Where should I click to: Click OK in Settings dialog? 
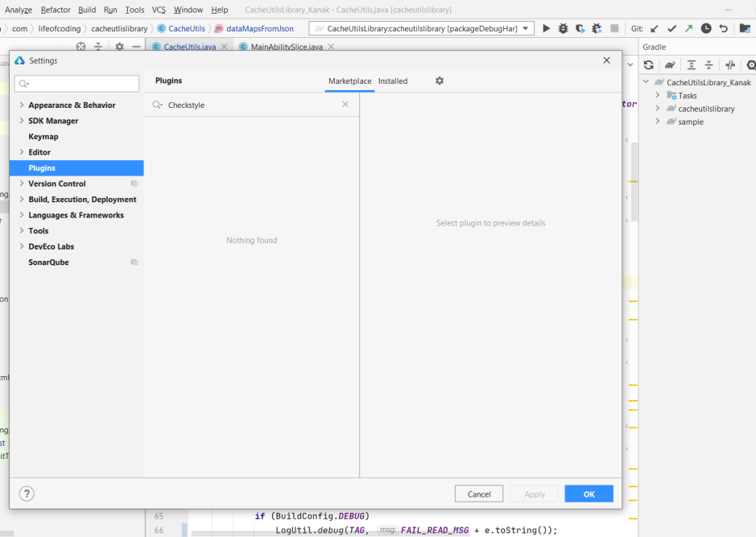tap(589, 494)
